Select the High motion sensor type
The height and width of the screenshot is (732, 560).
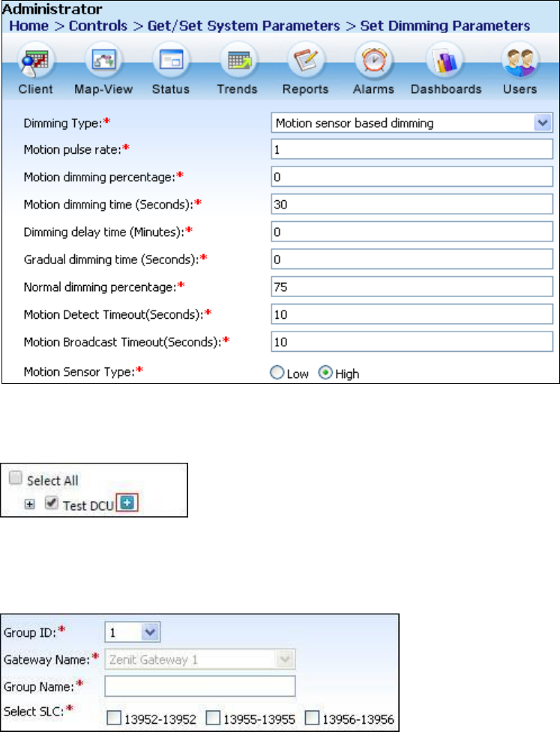point(325,372)
